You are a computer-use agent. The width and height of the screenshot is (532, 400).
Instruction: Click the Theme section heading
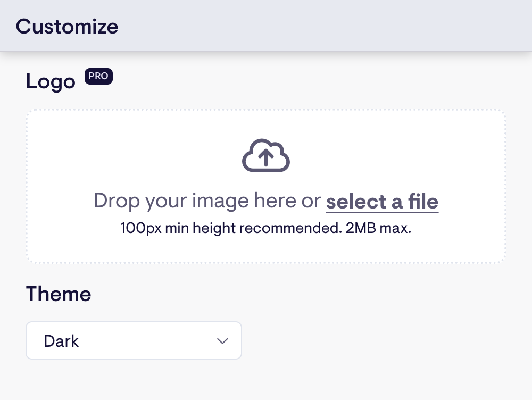[59, 294]
